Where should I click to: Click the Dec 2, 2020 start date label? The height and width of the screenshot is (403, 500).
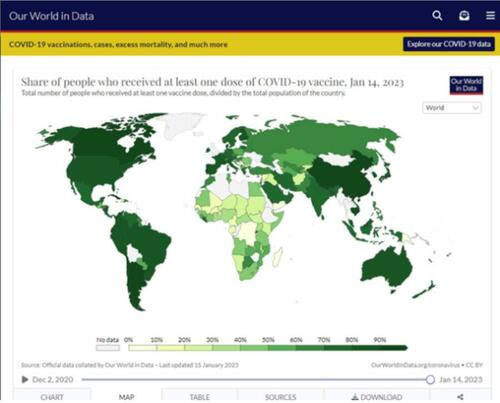pos(53,379)
